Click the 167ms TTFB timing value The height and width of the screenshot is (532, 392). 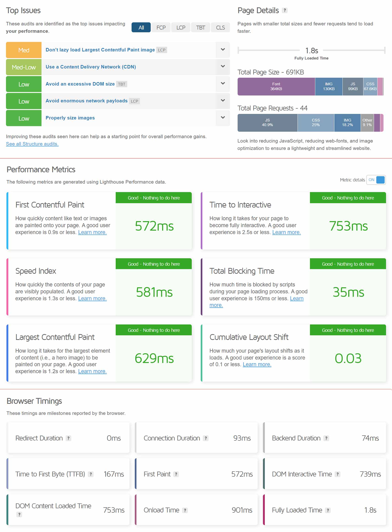tap(114, 474)
